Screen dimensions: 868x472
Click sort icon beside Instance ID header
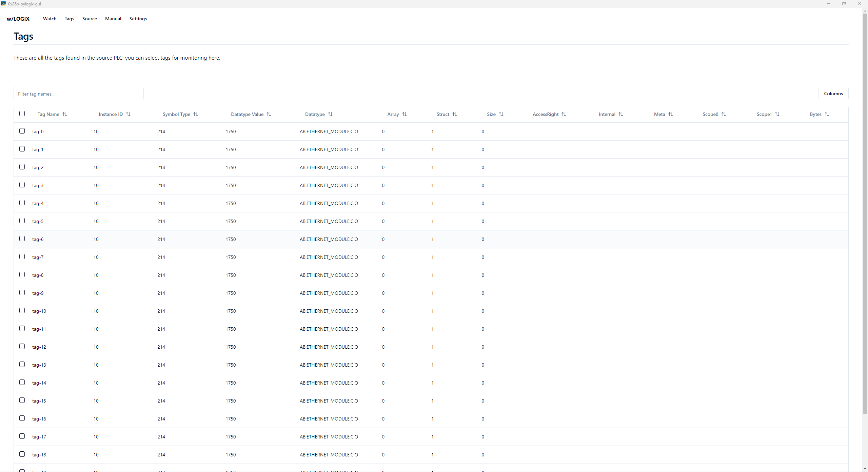coord(128,114)
